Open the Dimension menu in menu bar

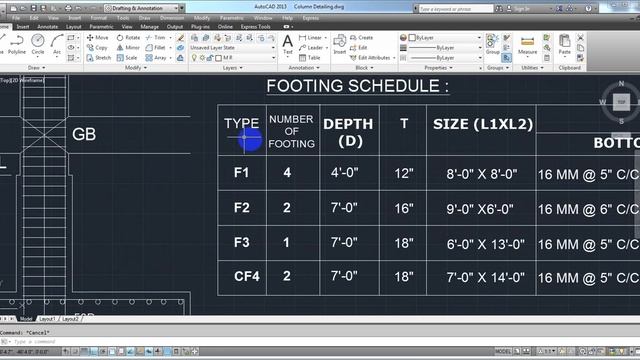coord(171,18)
